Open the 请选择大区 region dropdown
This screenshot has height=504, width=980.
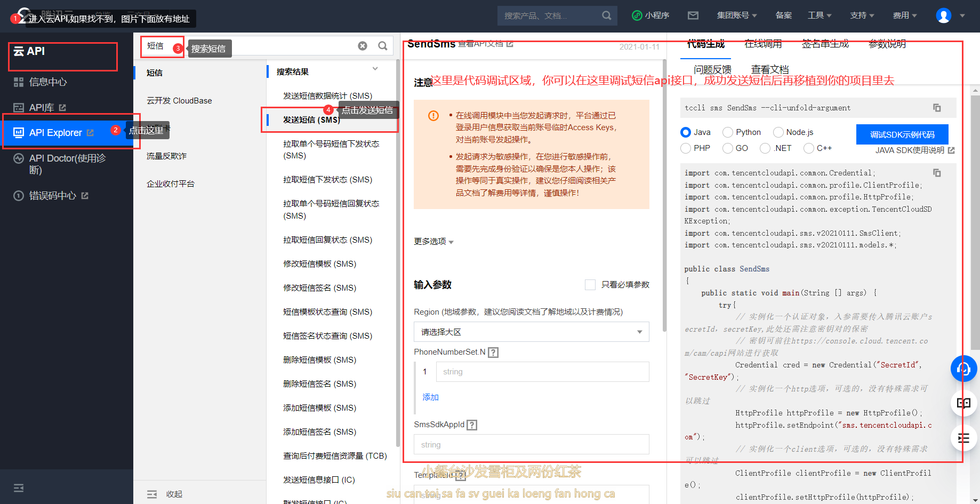click(532, 332)
